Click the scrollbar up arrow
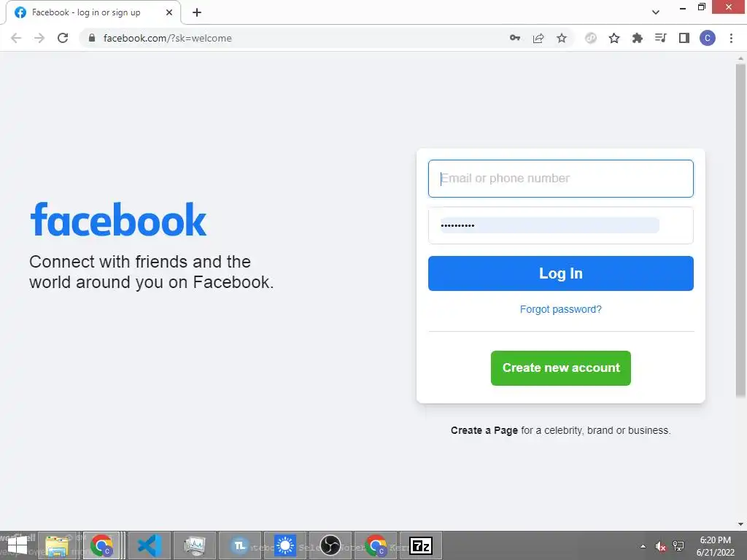Image resolution: width=747 pixels, height=560 pixels. point(740,58)
